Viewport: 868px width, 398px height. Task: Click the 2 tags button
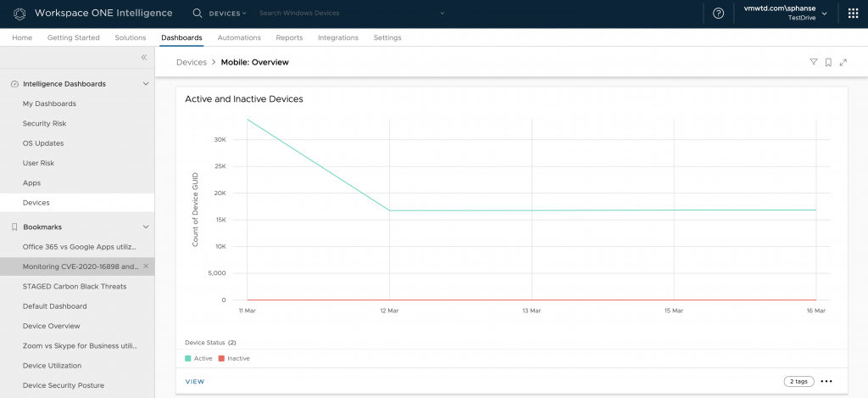[x=797, y=382]
